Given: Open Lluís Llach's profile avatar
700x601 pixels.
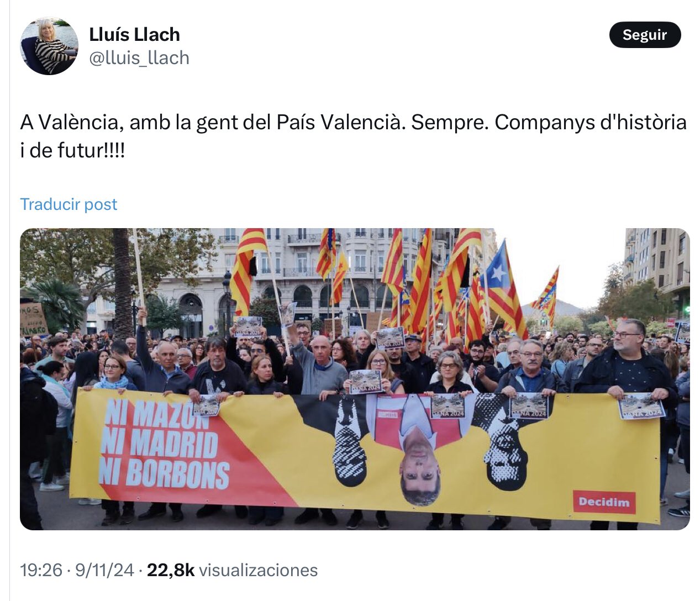Looking at the screenshot, I should click(x=49, y=46).
